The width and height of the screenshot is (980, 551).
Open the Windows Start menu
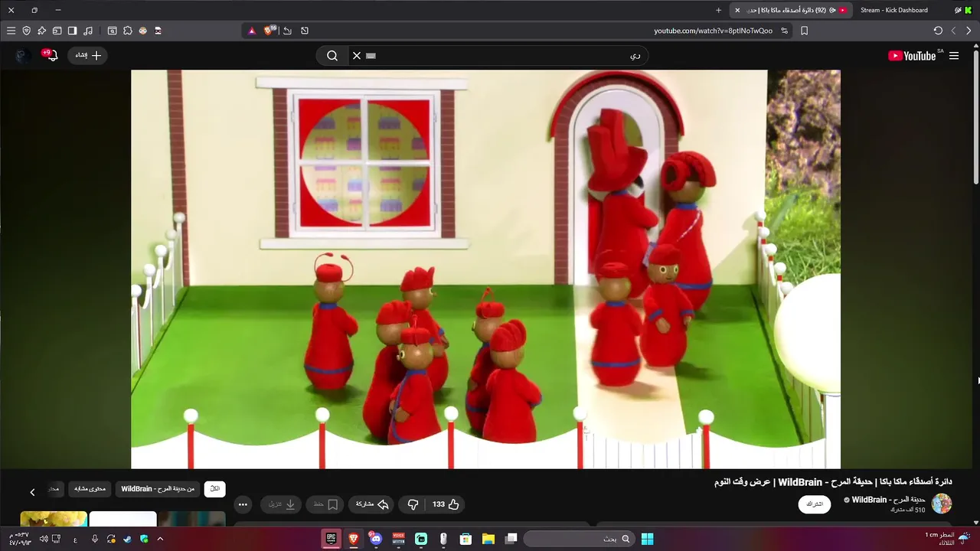pos(647,539)
